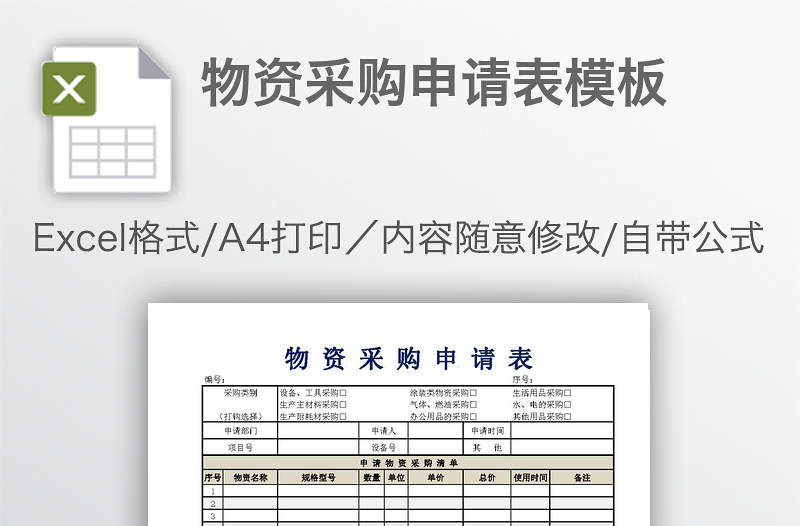This screenshot has height=526, width=800.
Task: Click the empty cell beside 其他
Action: pyautogui.click(x=562, y=447)
